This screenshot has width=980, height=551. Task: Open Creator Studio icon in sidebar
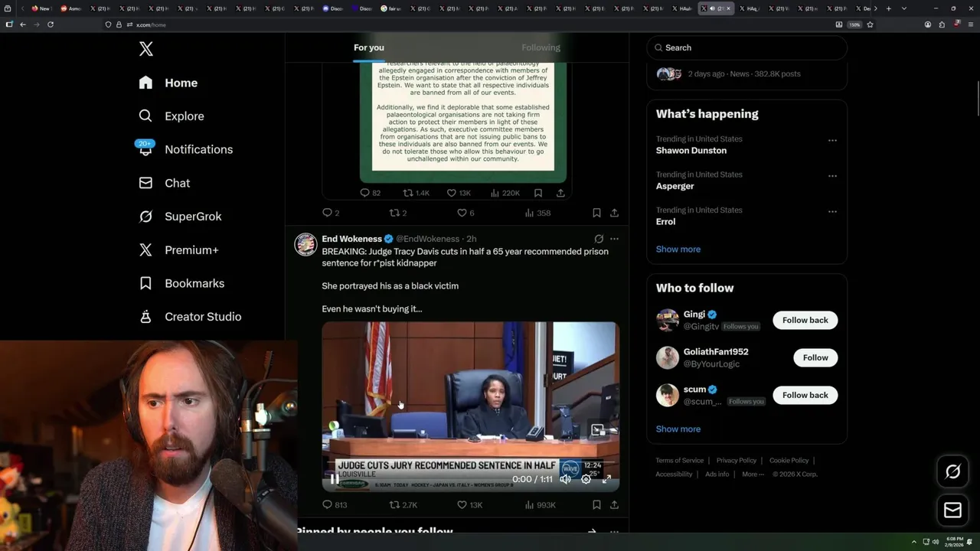point(145,316)
